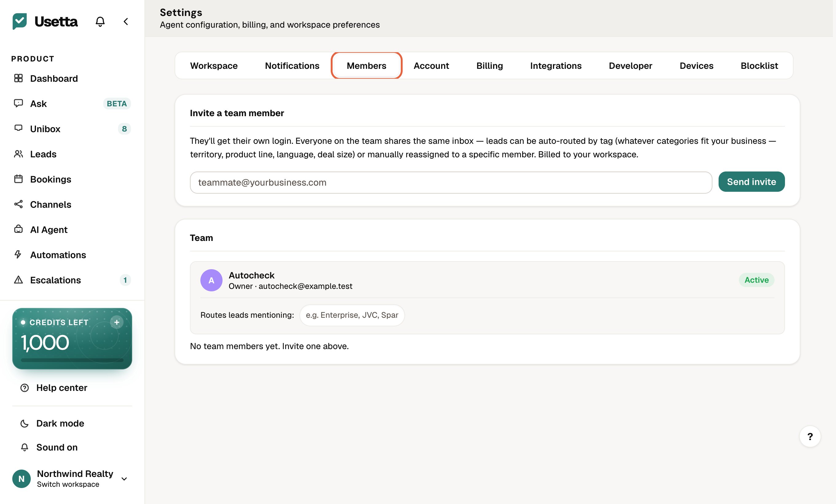The width and height of the screenshot is (836, 504).
Task: Switch to the Workspace tab
Action: [x=214, y=66]
